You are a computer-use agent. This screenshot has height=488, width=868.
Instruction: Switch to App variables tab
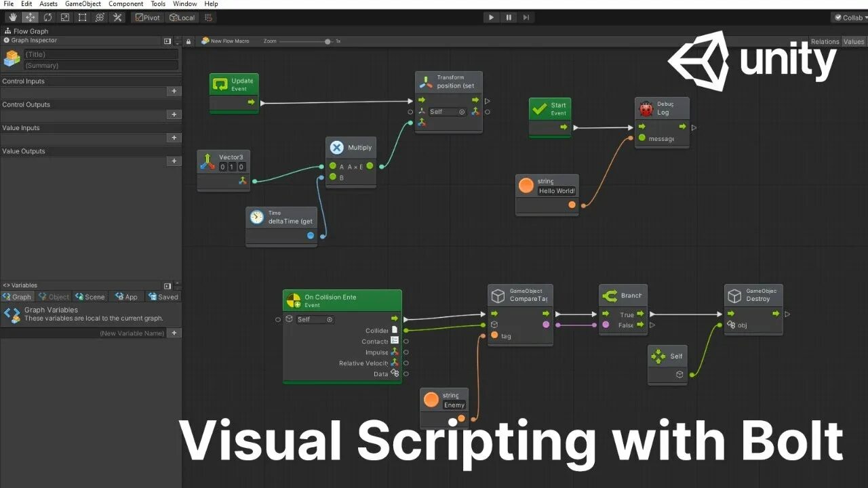click(x=126, y=297)
